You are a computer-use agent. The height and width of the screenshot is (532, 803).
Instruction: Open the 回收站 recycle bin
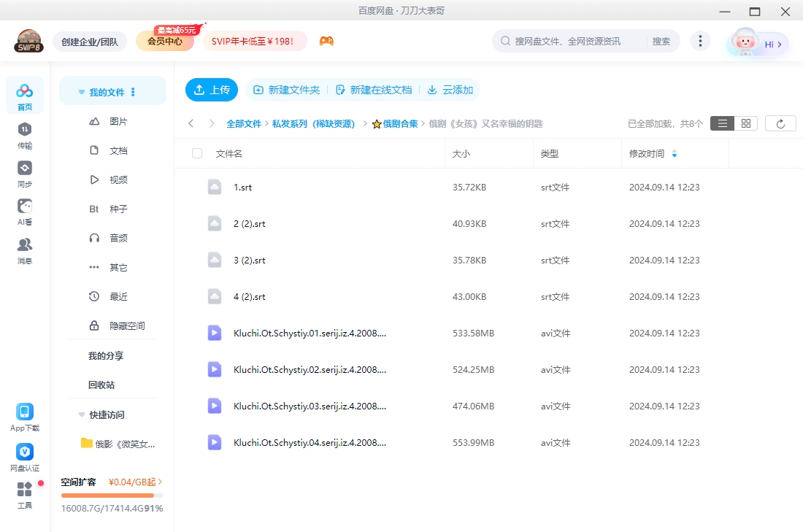pyautogui.click(x=101, y=385)
